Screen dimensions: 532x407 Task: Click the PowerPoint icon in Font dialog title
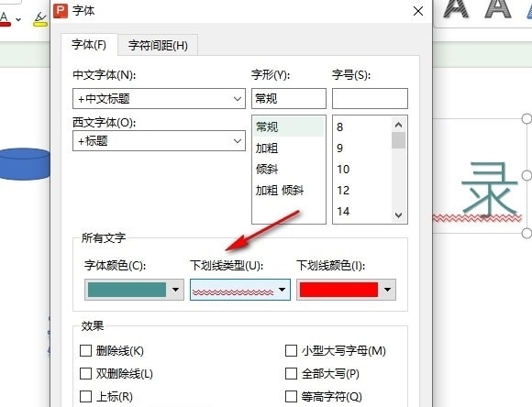coord(61,11)
